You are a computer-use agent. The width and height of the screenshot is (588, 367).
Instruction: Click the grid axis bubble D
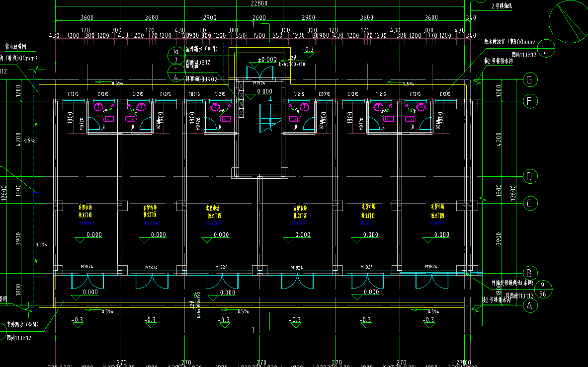[x=529, y=176]
